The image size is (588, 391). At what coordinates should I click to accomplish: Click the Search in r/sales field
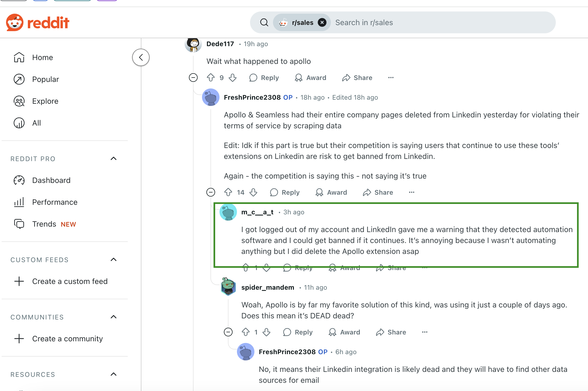click(x=409, y=22)
